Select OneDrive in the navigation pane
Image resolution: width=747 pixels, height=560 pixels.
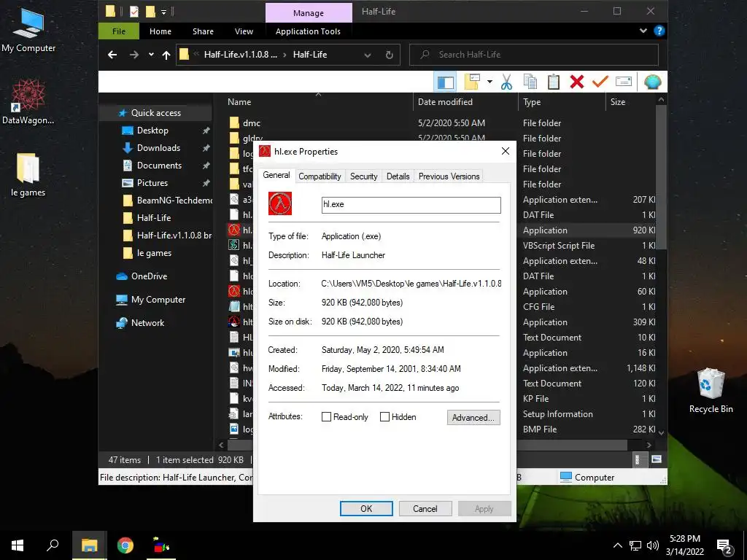pos(149,276)
